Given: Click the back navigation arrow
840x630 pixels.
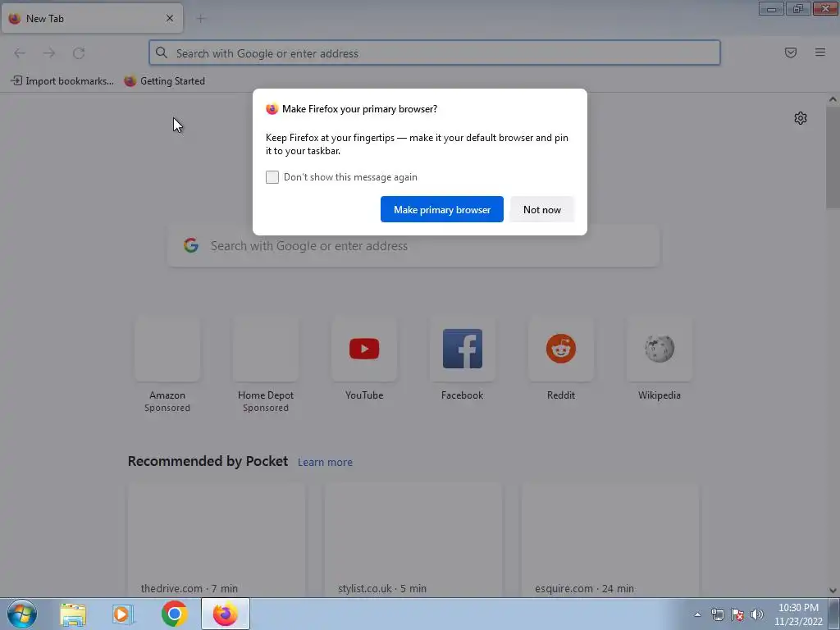Looking at the screenshot, I should [x=20, y=53].
